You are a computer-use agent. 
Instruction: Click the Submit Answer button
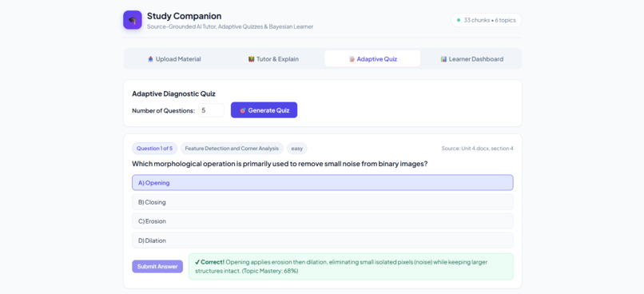point(157,267)
